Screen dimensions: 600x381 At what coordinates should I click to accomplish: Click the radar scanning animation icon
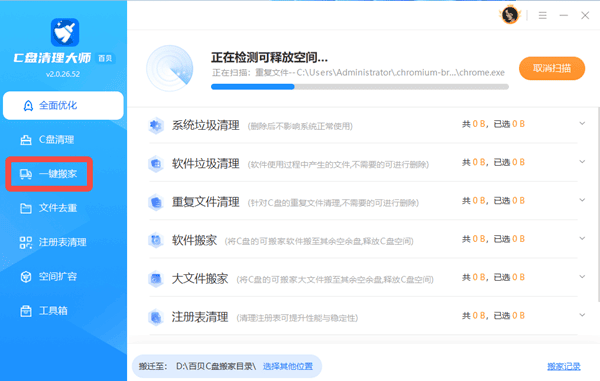(170, 68)
